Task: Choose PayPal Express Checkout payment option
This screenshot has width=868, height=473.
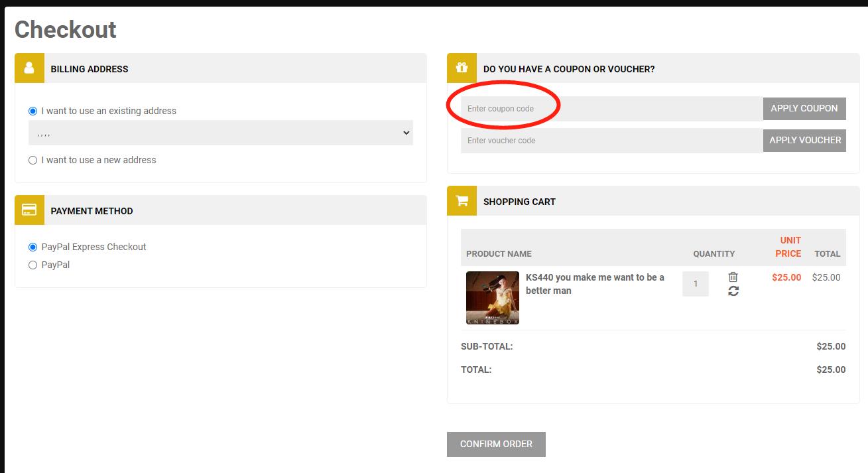Action: pos(32,247)
